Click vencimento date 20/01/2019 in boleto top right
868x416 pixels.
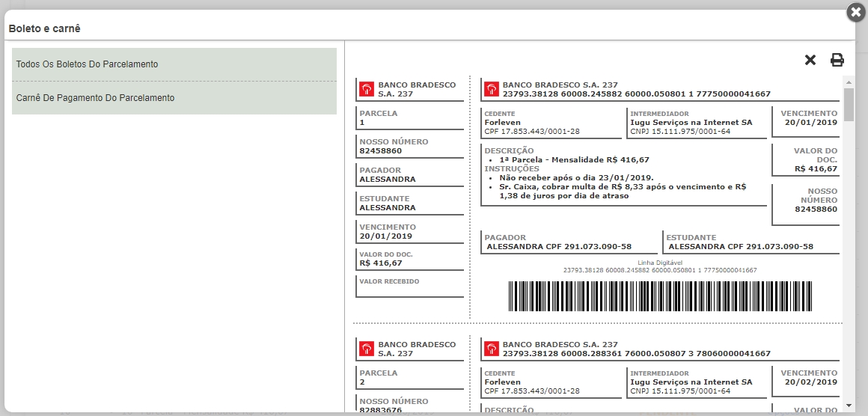pos(811,122)
